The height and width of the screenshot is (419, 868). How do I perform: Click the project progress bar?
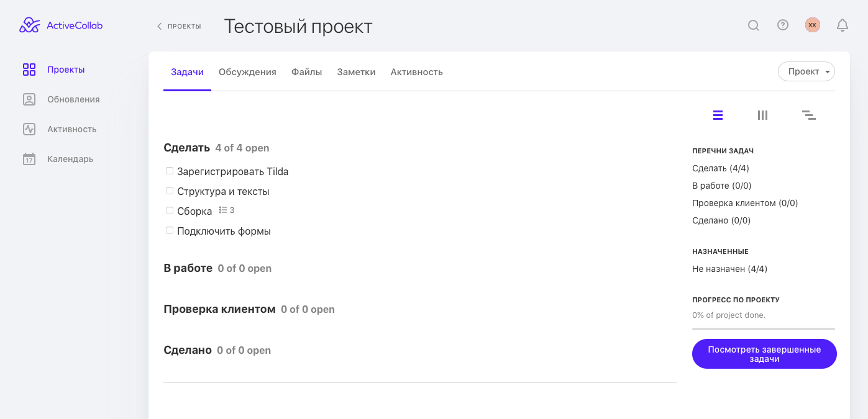point(763,328)
